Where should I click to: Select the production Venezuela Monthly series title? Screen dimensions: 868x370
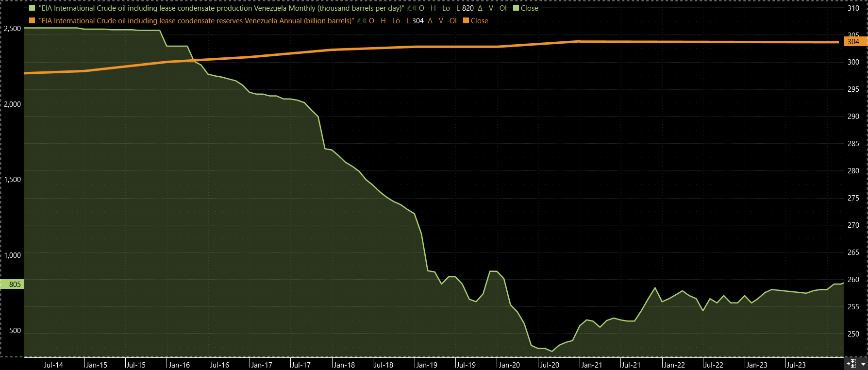click(x=221, y=8)
